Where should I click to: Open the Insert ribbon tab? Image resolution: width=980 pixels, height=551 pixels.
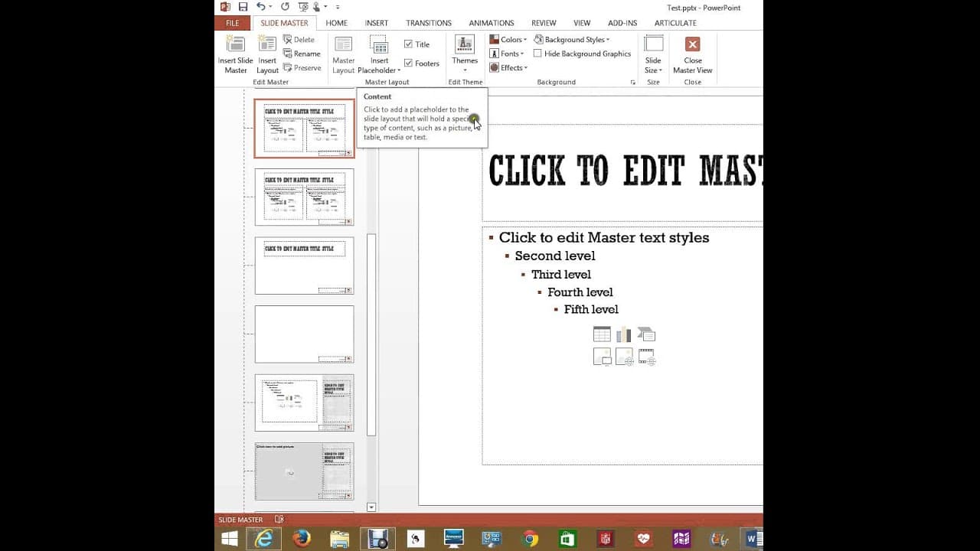(x=377, y=23)
